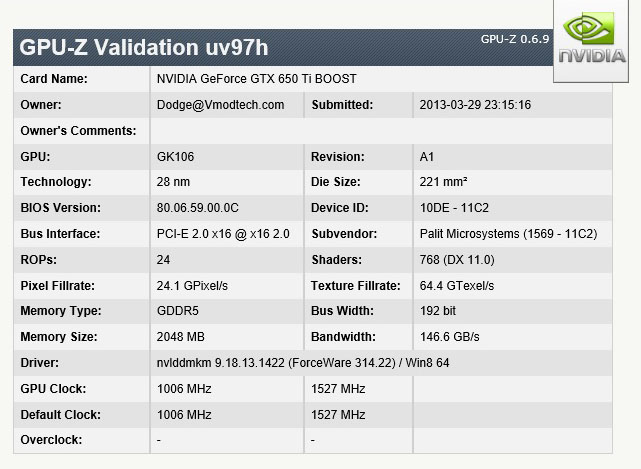Click the empty Owner's Comments field
This screenshot has width=641, height=469.
click(x=380, y=131)
